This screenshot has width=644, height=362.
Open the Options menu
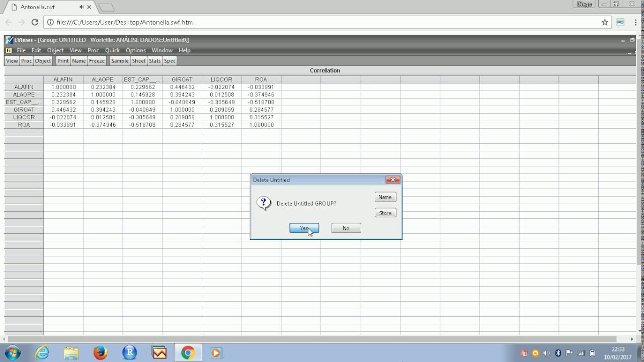pyautogui.click(x=136, y=50)
